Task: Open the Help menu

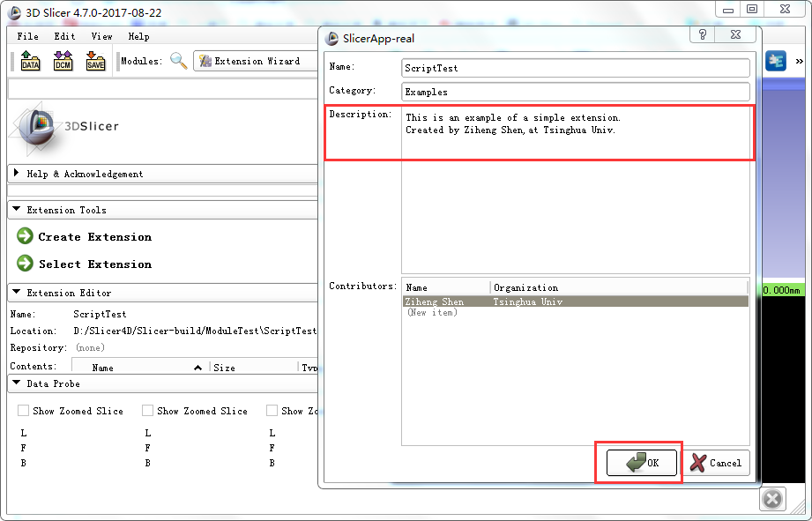Action: pos(138,36)
